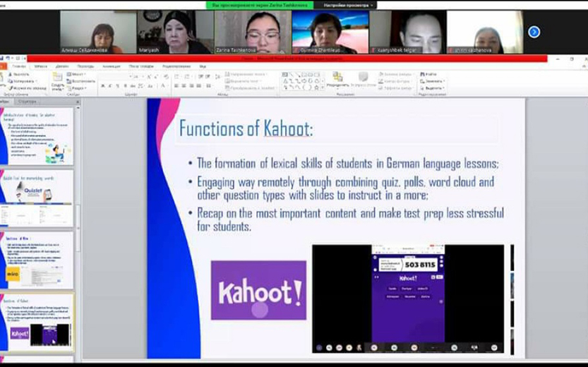Toggle bold text formatting
Image resolution: width=588 pixels, height=367 pixels.
[x=103, y=85]
